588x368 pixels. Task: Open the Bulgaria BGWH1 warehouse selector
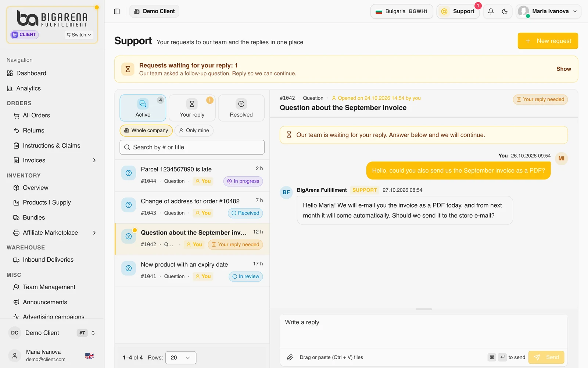pos(402,11)
